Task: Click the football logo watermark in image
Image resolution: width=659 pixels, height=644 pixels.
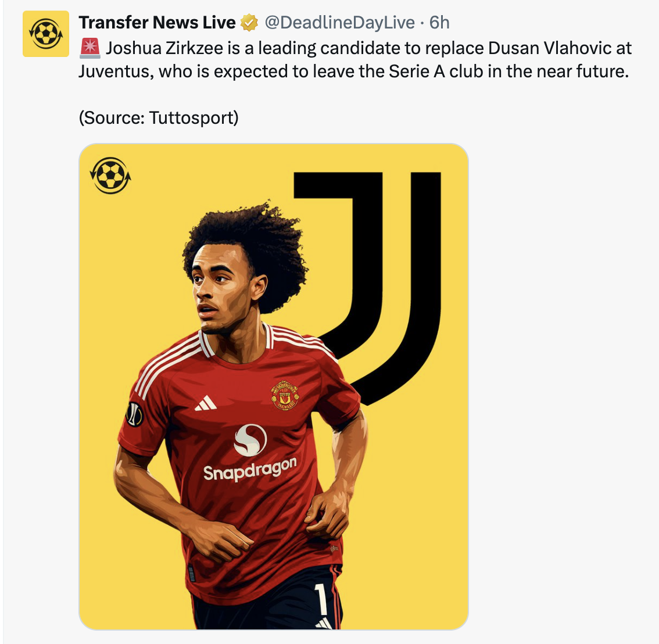Action: click(110, 176)
